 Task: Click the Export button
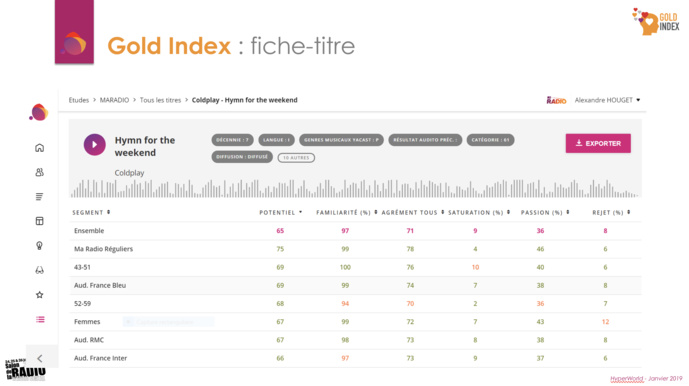tap(598, 143)
